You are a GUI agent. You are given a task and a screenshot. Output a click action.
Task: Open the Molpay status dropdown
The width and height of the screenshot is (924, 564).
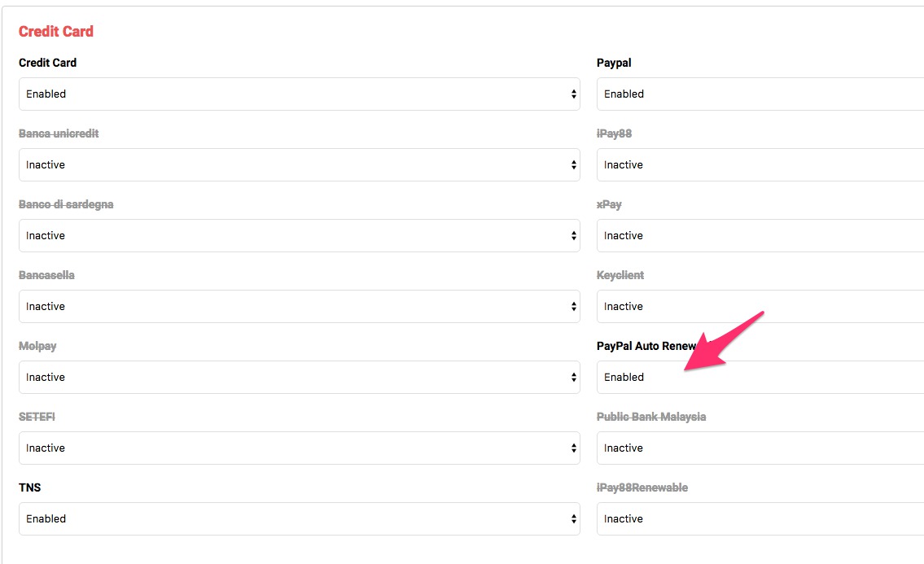(299, 378)
